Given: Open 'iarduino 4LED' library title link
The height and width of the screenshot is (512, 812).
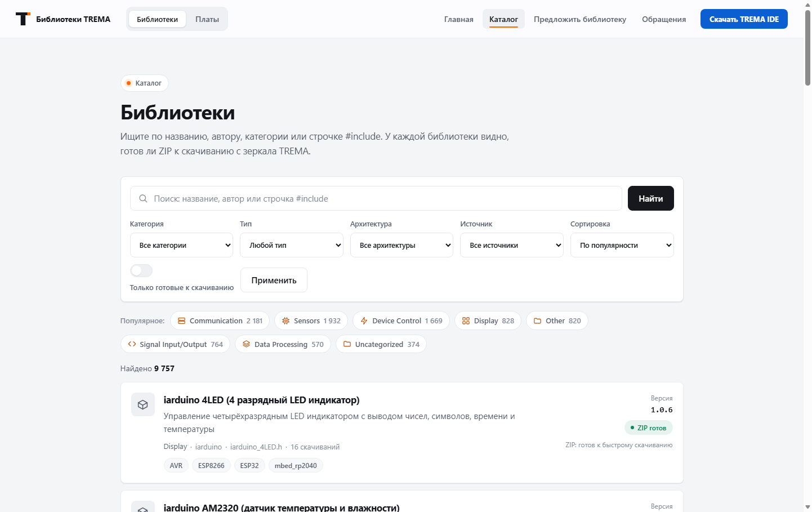Looking at the screenshot, I should click(x=261, y=400).
